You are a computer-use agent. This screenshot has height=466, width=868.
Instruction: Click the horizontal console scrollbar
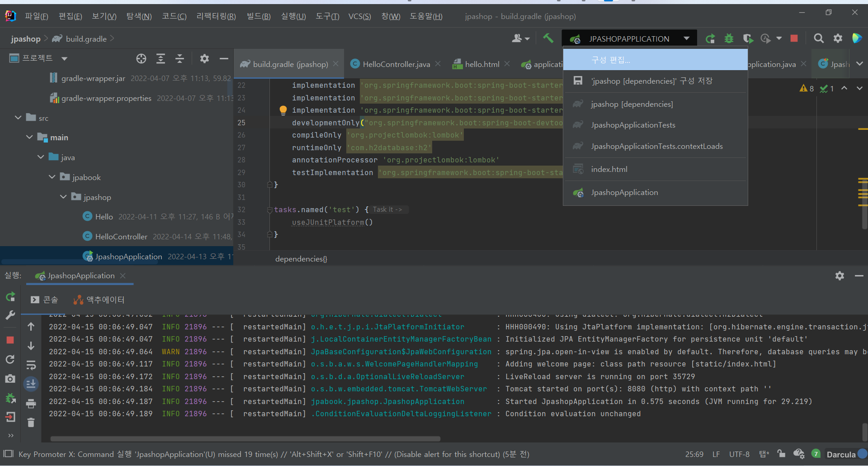click(x=245, y=438)
